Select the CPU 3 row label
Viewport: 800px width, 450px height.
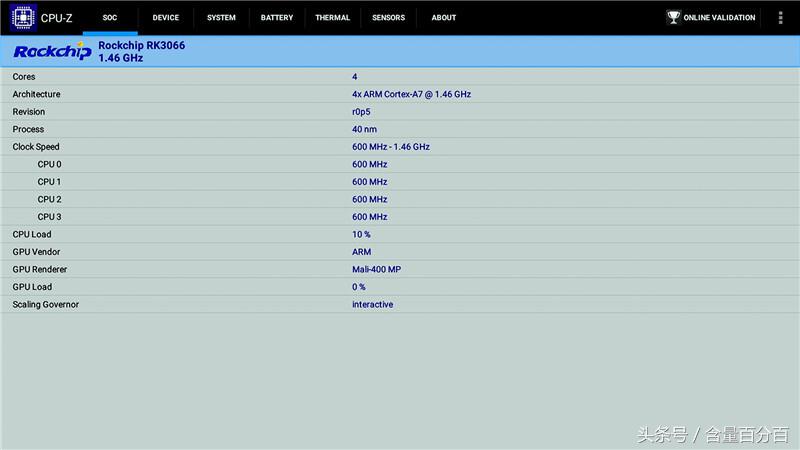coord(49,217)
